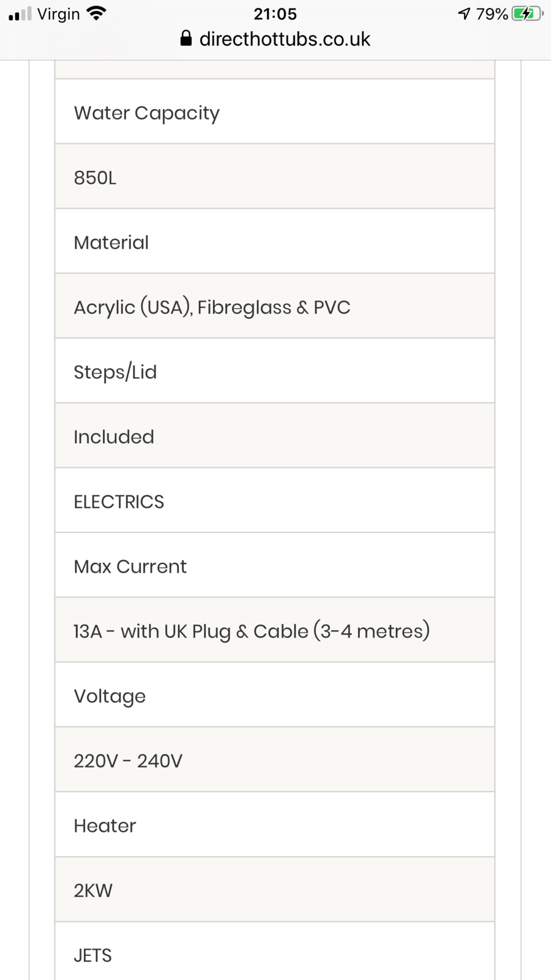Tap the directhottubs.co.uk address bar
This screenshot has width=551, height=980.
(285, 39)
